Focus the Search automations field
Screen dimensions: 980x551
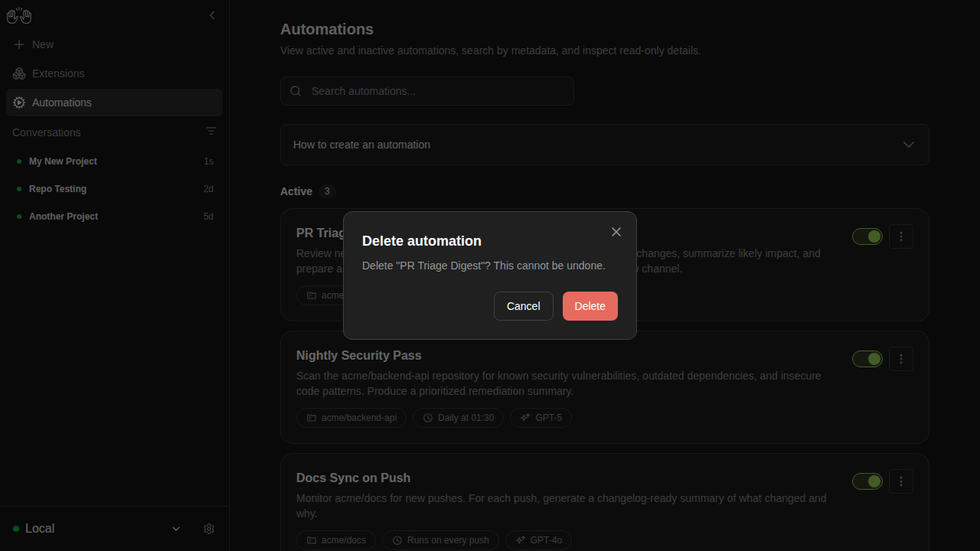coord(427,91)
